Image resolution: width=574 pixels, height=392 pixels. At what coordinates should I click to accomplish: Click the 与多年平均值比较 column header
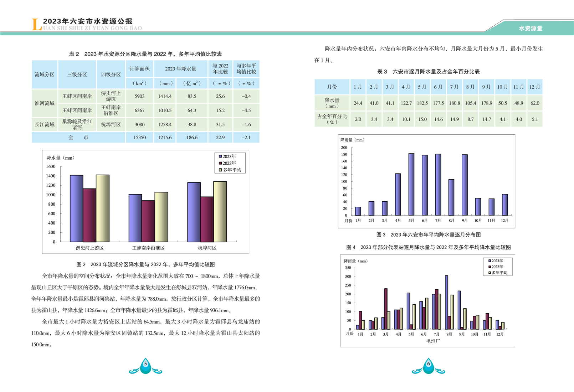(x=246, y=69)
